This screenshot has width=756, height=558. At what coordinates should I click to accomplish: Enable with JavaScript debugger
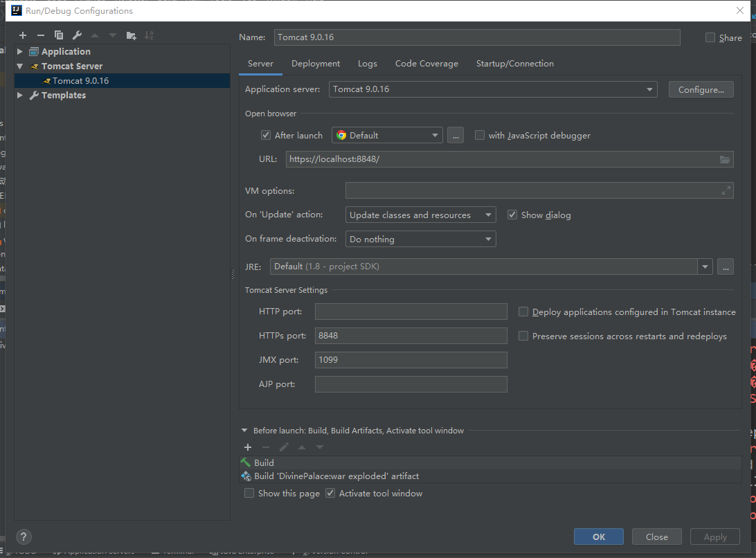click(x=480, y=136)
